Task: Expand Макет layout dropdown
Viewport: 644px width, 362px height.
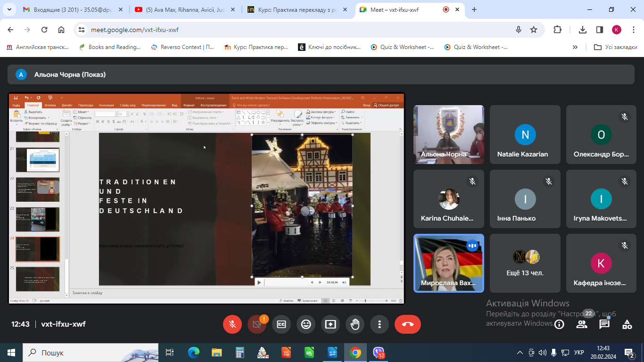Action: tap(81, 112)
